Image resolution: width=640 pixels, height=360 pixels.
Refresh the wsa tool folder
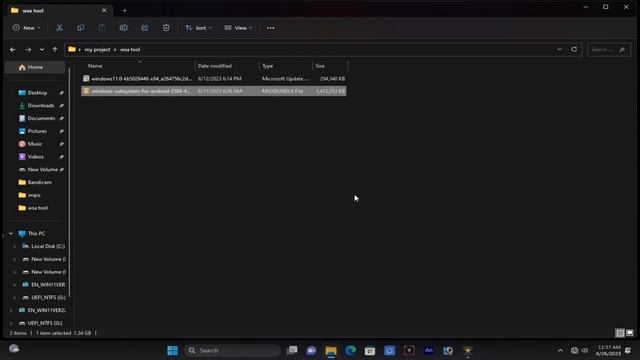pyautogui.click(x=574, y=49)
